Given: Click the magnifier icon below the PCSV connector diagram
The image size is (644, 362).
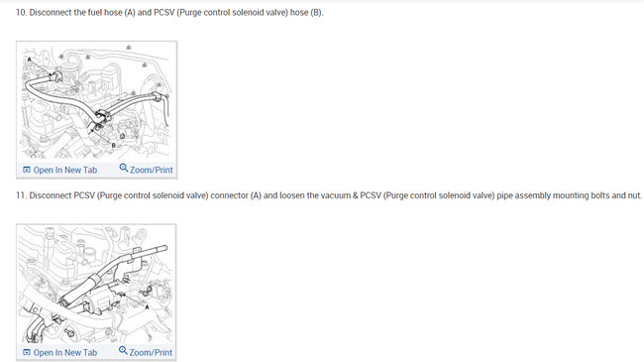Looking at the screenshot, I should (123, 350).
